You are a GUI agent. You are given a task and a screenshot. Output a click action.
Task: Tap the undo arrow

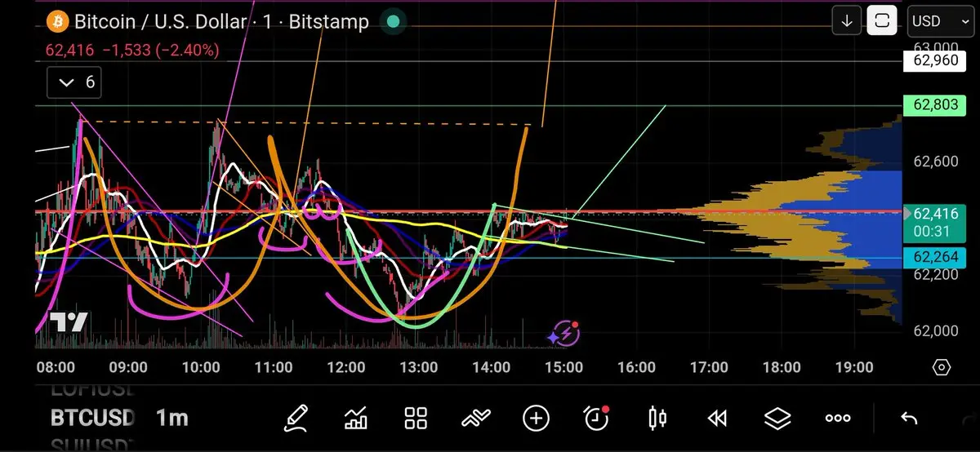tap(909, 419)
